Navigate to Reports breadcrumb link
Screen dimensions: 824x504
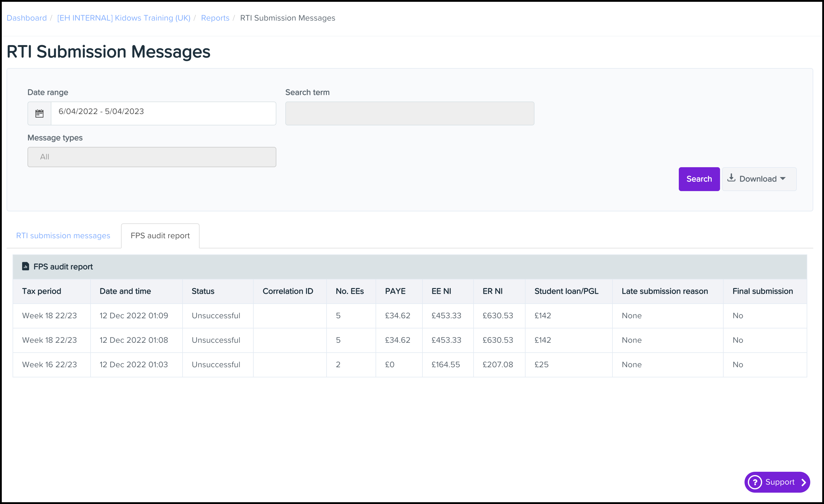click(215, 18)
